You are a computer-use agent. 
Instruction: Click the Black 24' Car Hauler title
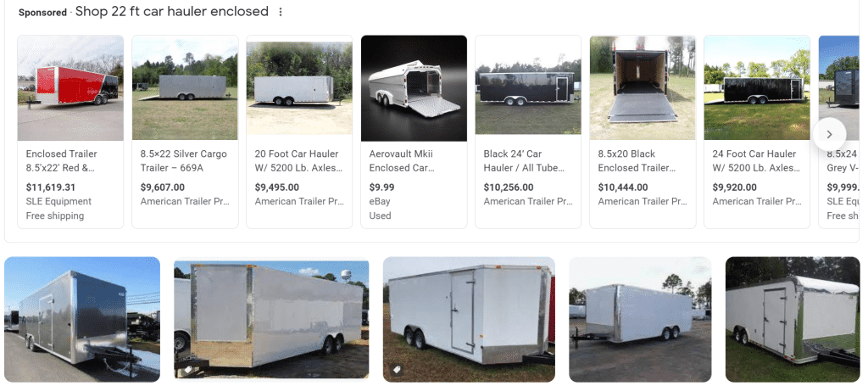point(514,160)
